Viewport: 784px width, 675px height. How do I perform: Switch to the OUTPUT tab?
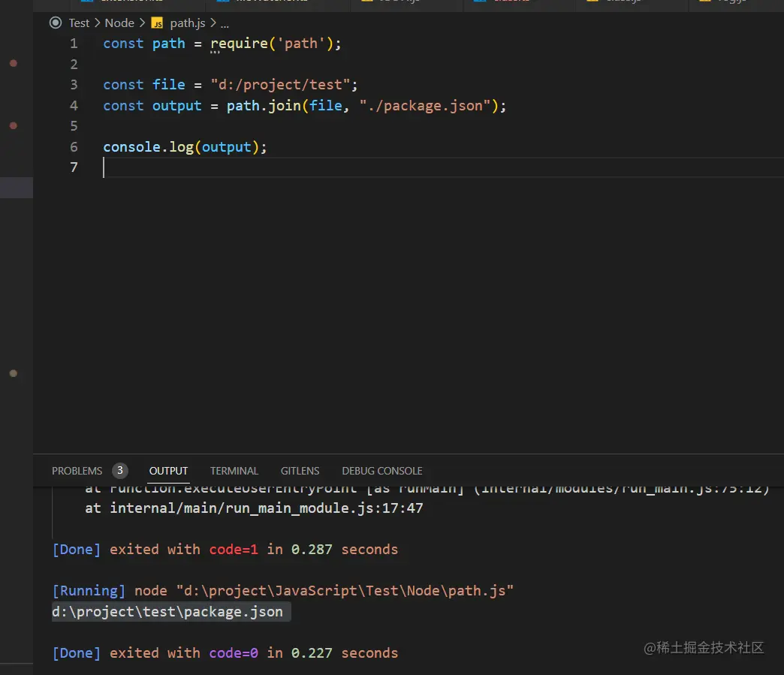coord(168,471)
